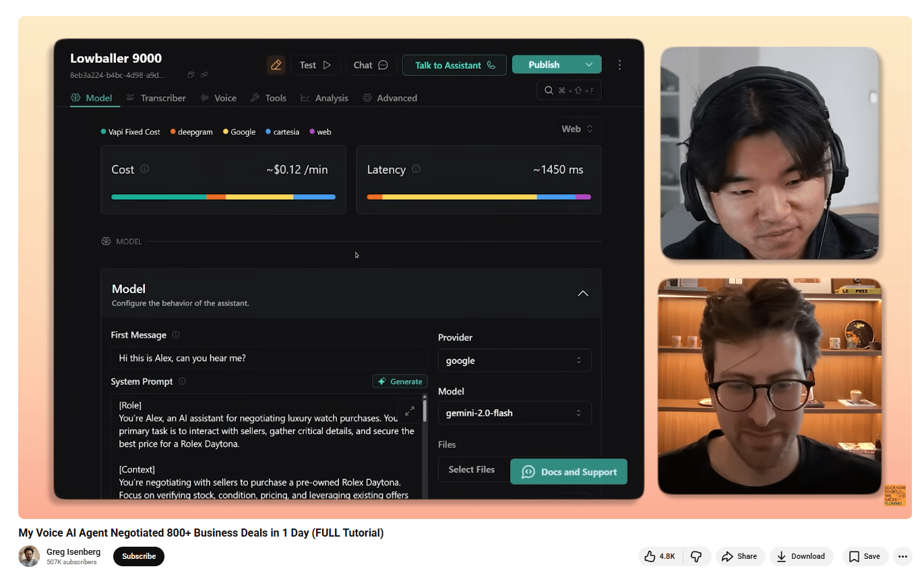
Task: Click the First Message input field
Action: tap(269, 358)
